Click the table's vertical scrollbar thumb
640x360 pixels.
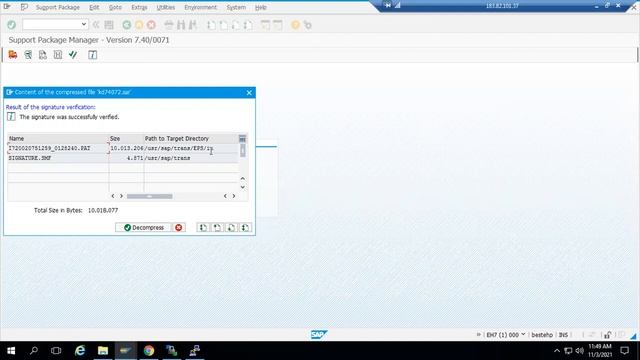point(242,150)
